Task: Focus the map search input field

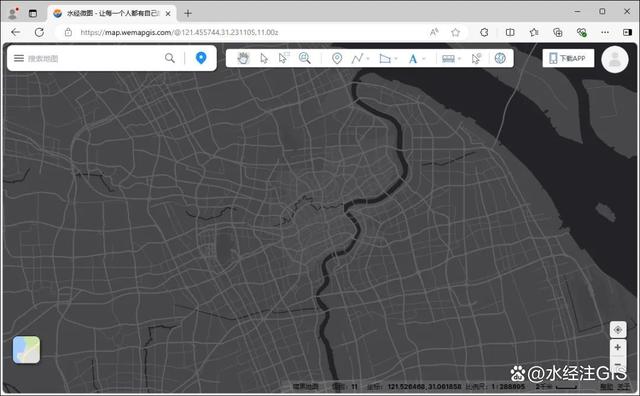Action: click(94, 58)
